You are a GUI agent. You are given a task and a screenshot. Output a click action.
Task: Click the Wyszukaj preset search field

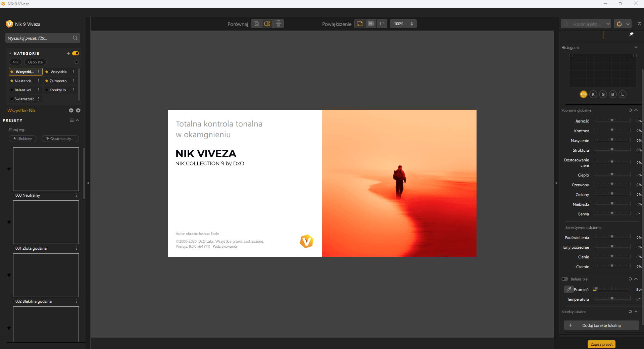[43, 38]
